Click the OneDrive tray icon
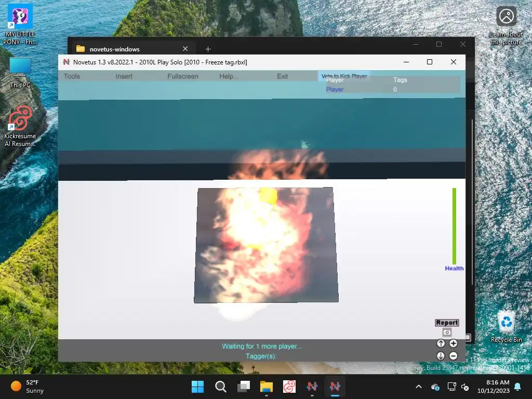The image size is (532, 399). (435, 387)
